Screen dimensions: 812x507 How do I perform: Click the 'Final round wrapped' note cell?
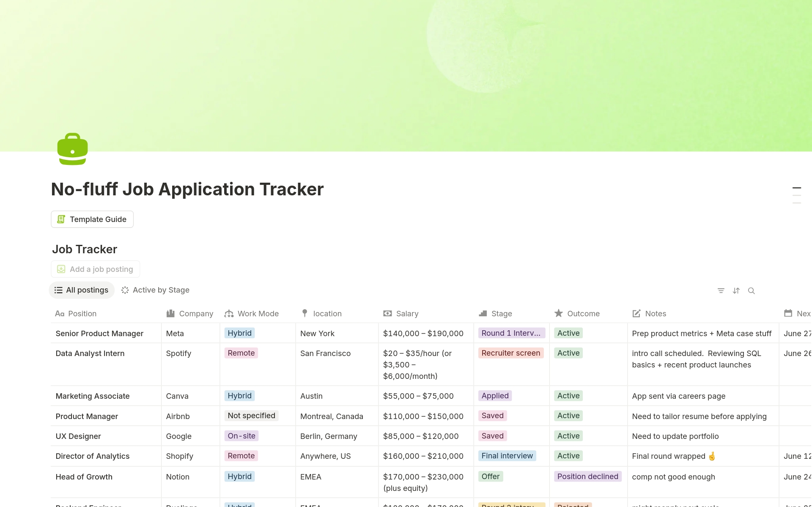703,456
